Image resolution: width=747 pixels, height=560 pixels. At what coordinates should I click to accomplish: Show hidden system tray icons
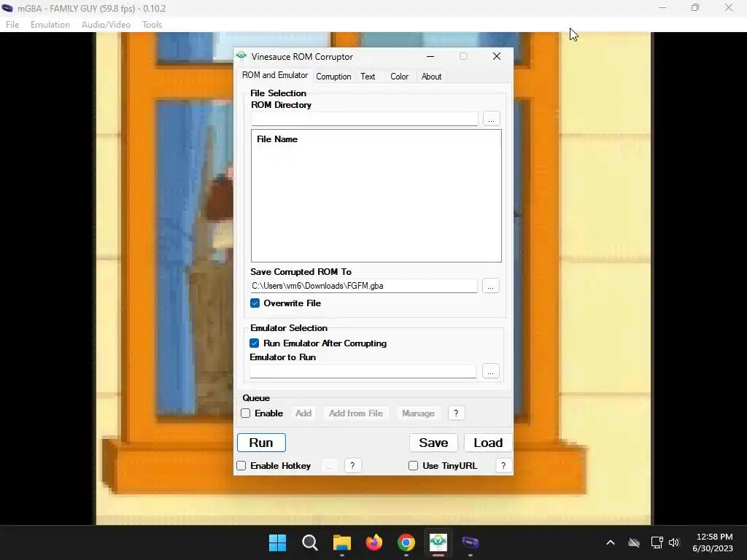coord(611,542)
